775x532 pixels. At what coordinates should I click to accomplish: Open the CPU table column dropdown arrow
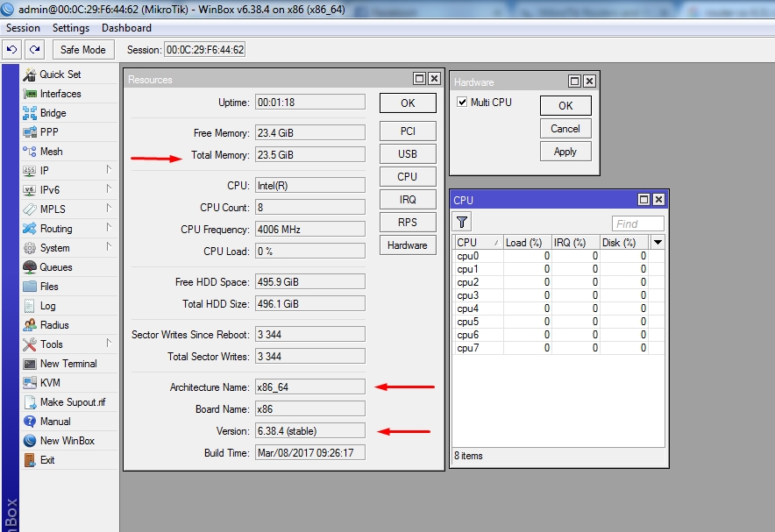[657, 243]
